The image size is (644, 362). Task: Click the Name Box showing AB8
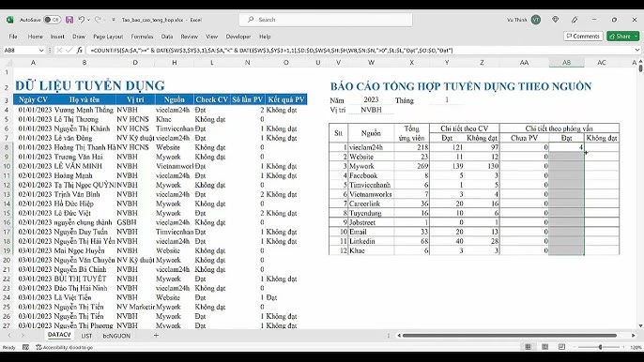click(21, 50)
